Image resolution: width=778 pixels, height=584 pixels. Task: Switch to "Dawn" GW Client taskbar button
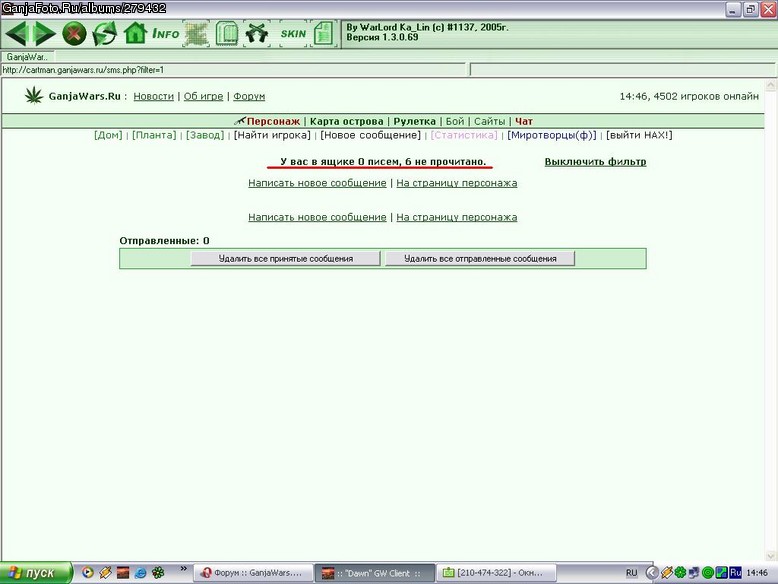pos(375,573)
